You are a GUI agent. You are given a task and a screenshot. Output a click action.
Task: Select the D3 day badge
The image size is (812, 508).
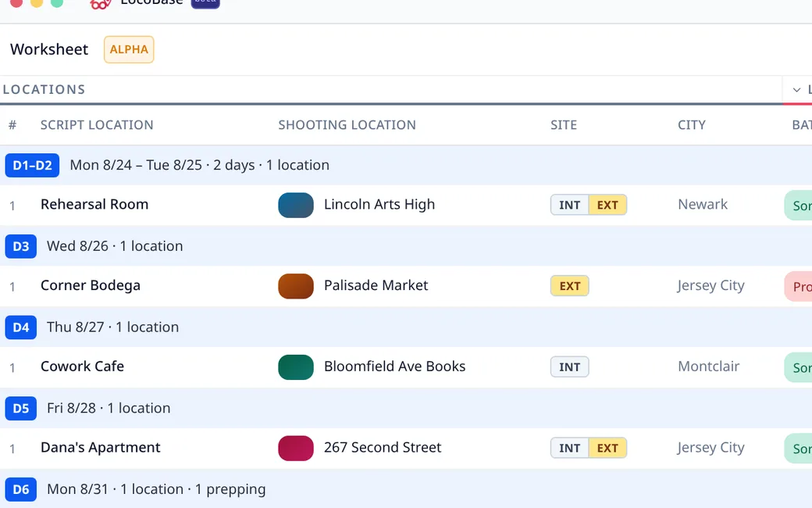coord(21,246)
